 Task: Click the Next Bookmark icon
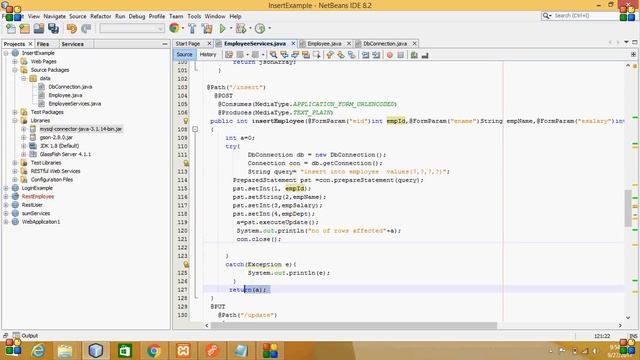click(x=340, y=55)
